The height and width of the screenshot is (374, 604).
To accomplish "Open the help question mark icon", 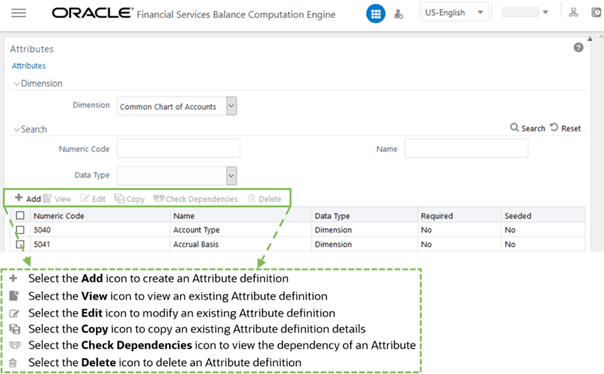I will click(578, 47).
